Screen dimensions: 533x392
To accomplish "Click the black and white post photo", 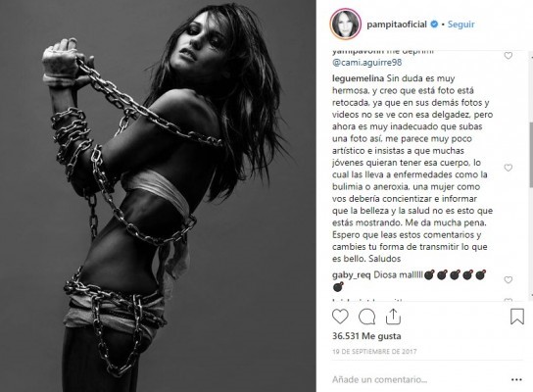I will pyautogui.click(x=158, y=196).
